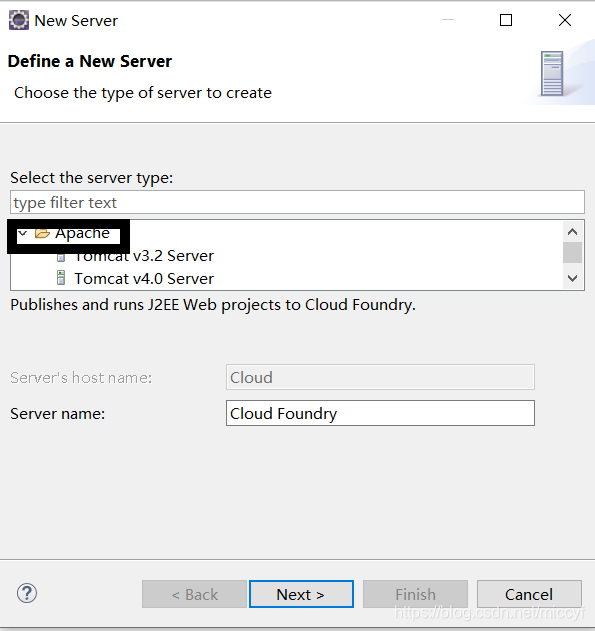
Task: Click server list scroll up arrow
Action: click(572, 231)
